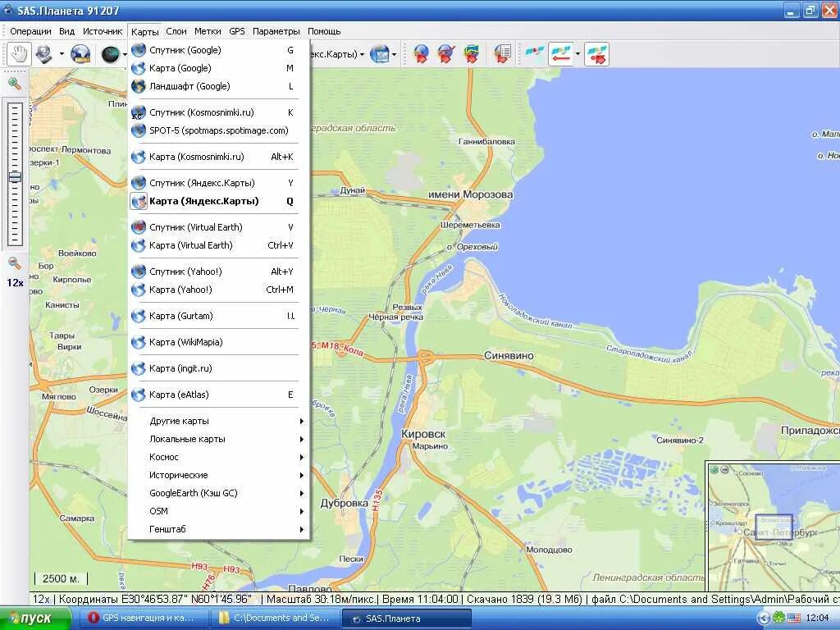
Task: Expand Локальные карты submenu
Action: 218,440
